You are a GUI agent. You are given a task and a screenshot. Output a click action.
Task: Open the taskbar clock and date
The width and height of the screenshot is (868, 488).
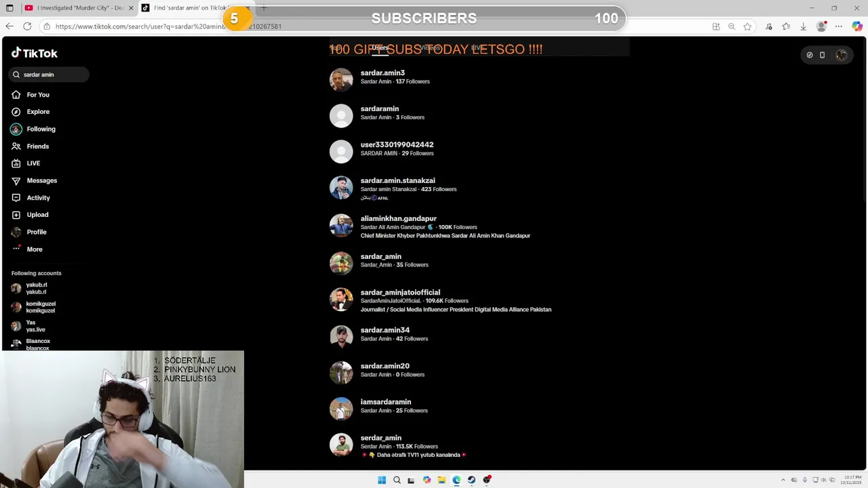click(852, 480)
